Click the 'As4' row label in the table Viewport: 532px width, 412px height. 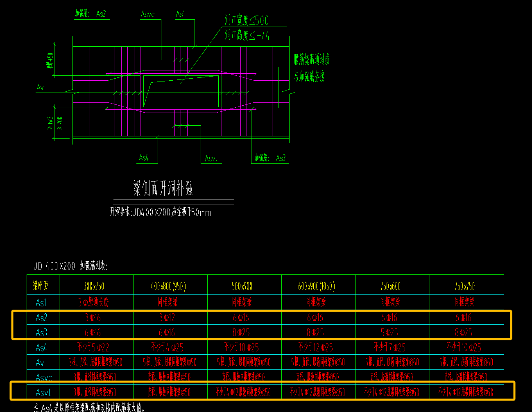41,348
